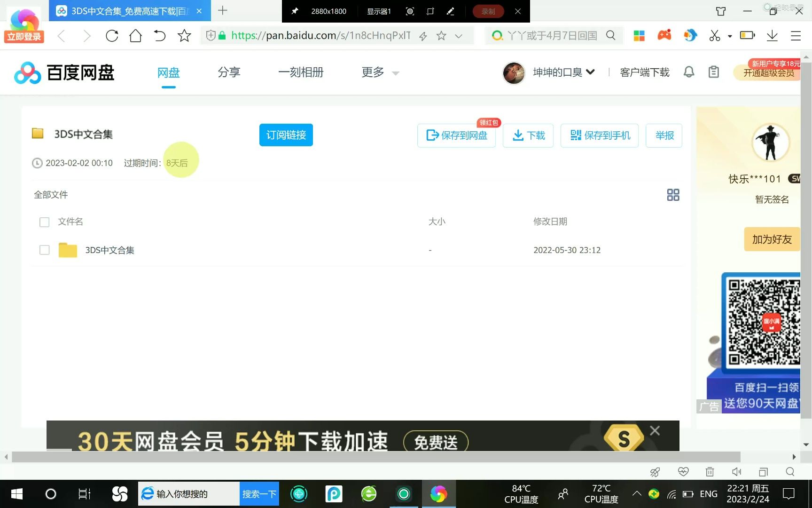Click the user avatar 快乐***101
Viewport: 812px width, 508px height.
(771, 143)
